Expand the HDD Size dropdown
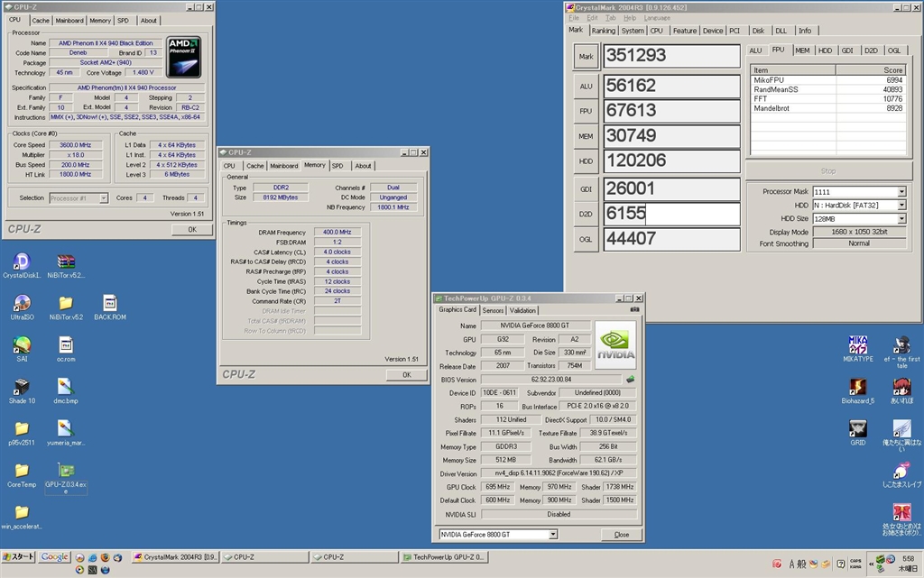This screenshot has width=924, height=578. (901, 218)
